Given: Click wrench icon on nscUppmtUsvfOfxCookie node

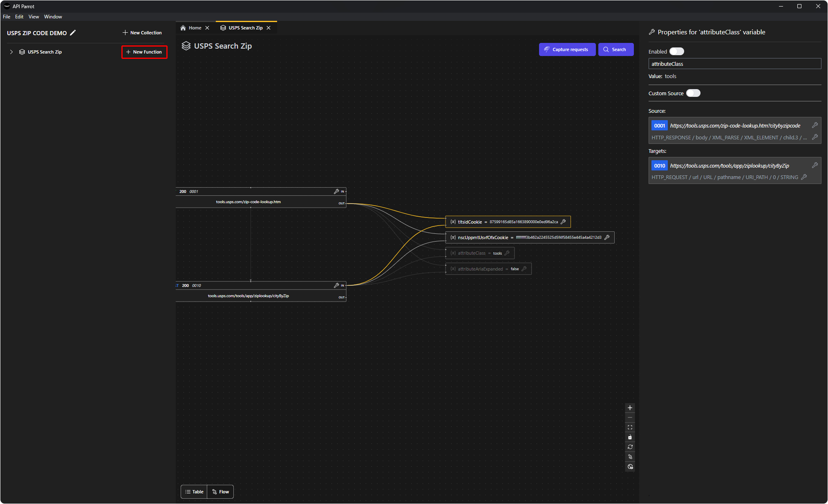Looking at the screenshot, I should click(x=607, y=237).
